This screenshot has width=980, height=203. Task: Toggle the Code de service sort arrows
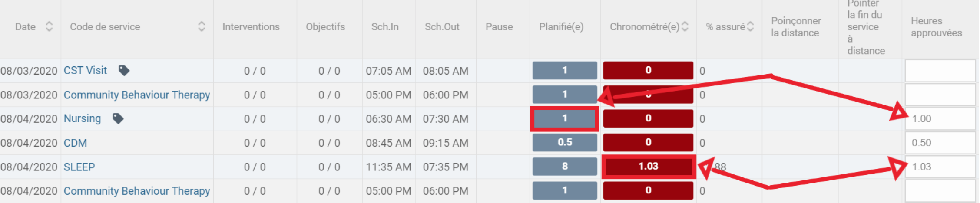(x=202, y=26)
